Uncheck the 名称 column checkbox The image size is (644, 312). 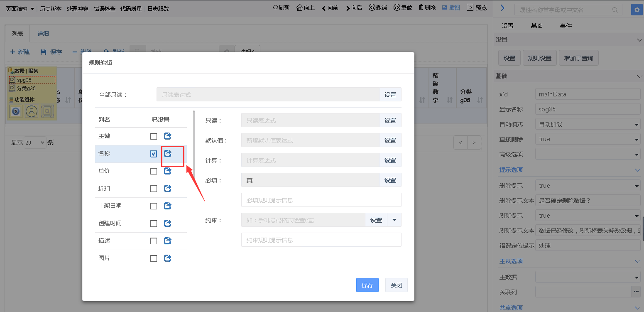(x=154, y=154)
